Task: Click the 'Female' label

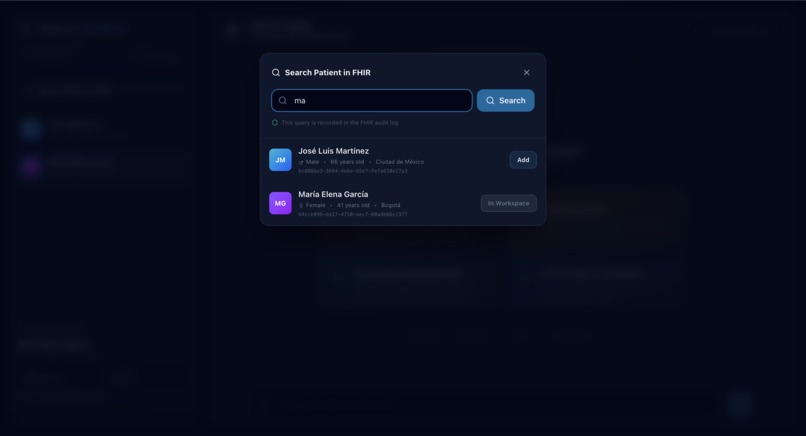Action: click(316, 205)
